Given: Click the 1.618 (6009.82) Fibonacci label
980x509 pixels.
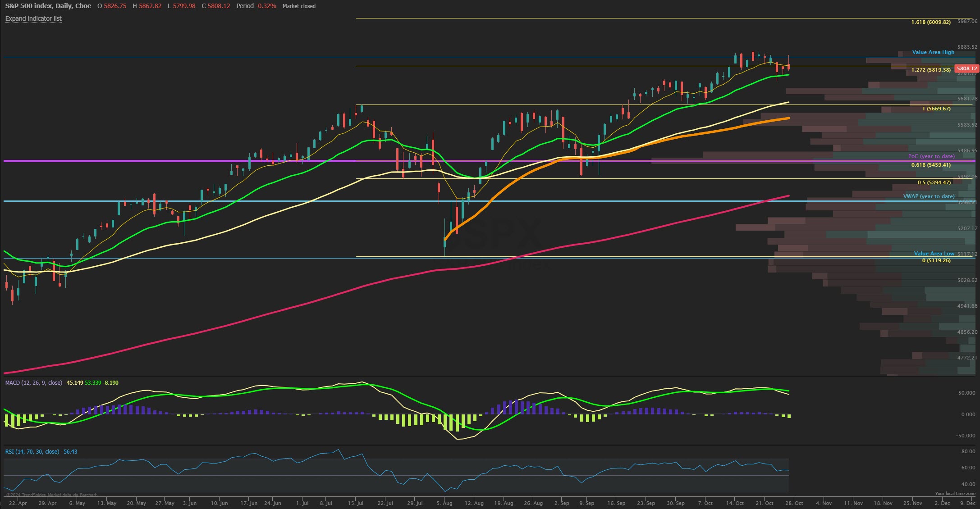Looking at the screenshot, I should pyautogui.click(x=931, y=22).
